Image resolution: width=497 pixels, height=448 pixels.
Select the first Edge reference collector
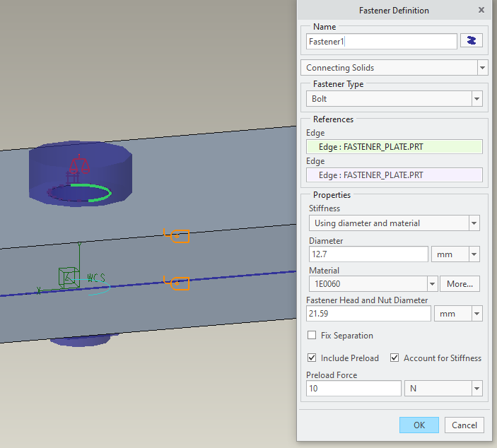[394, 147]
